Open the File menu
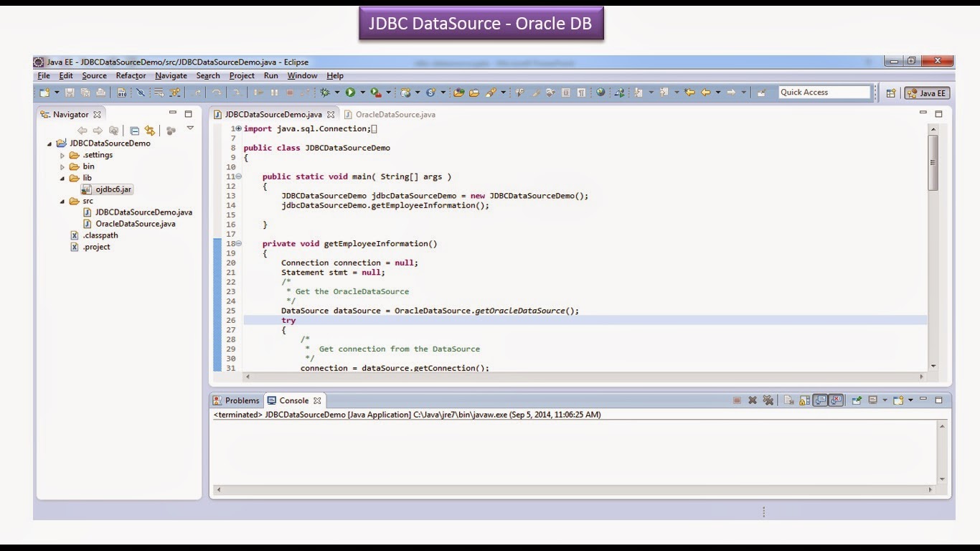Screen dimensions: 980x551 [x=44, y=75]
